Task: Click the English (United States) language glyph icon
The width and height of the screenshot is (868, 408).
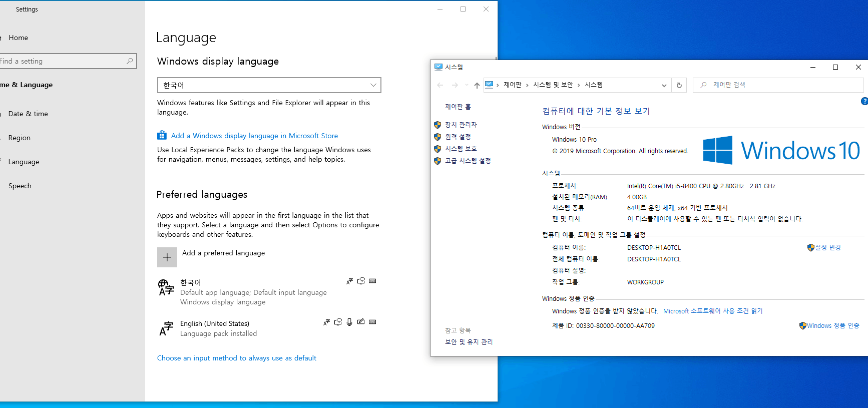Action: (x=166, y=328)
